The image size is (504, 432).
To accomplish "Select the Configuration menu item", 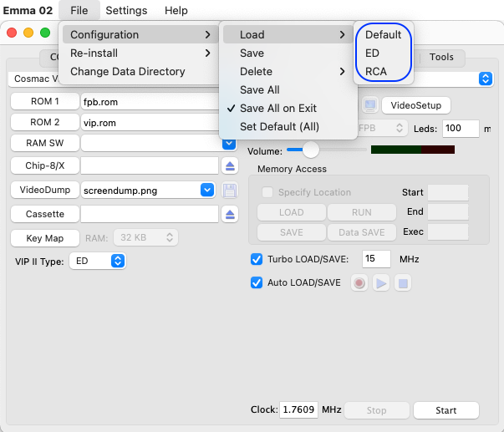I will (139, 35).
